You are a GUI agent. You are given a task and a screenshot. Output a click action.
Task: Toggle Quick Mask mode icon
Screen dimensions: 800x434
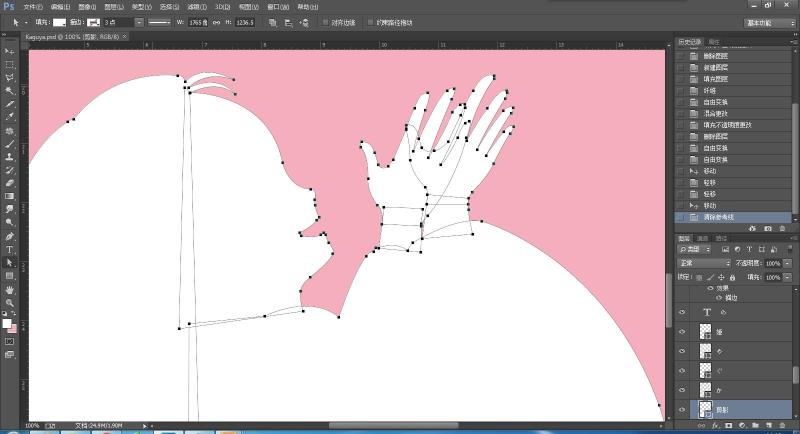(x=9, y=341)
